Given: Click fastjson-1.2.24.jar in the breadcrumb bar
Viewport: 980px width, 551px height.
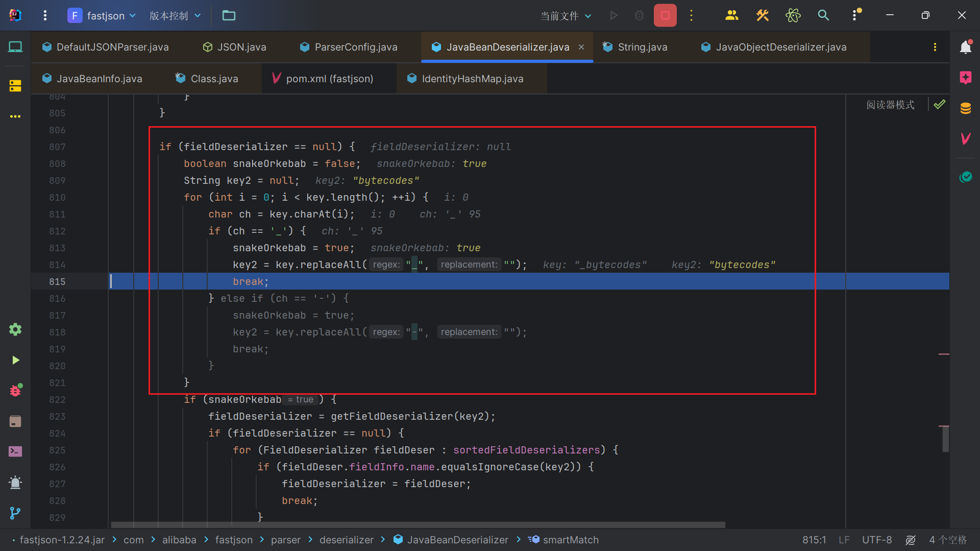Looking at the screenshot, I should [x=62, y=540].
